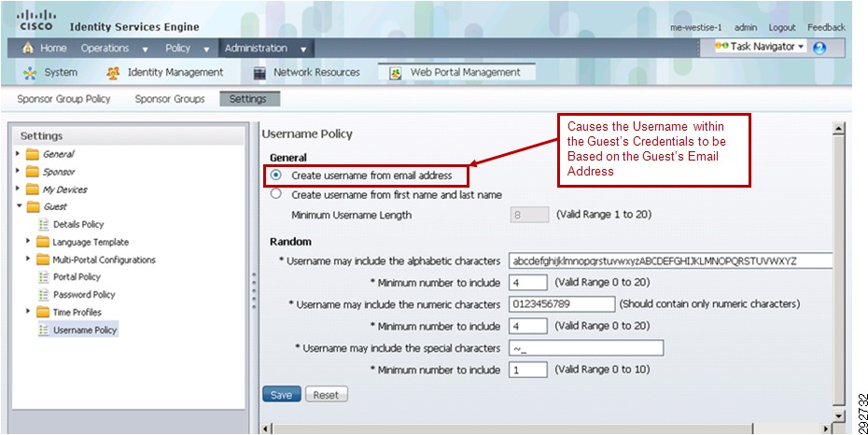This screenshot has width=868, height=435.
Task: Click the Time Profiles folder icon
Action: pos(43,312)
